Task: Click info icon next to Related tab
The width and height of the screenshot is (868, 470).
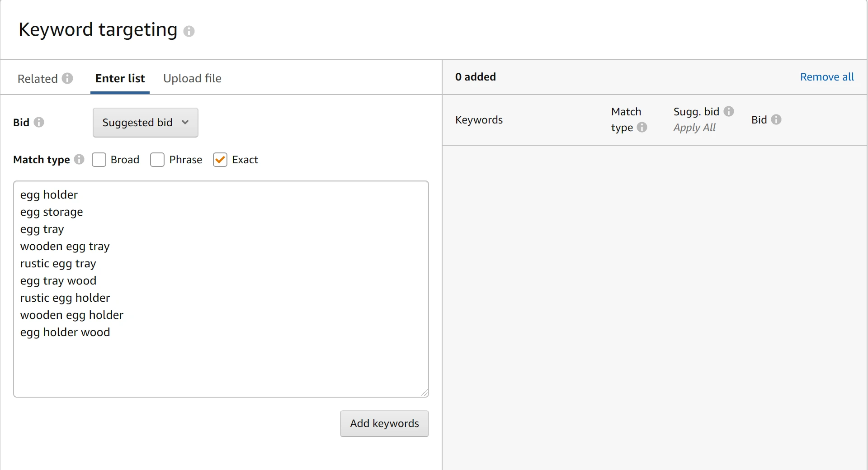Action: pos(67,79)
